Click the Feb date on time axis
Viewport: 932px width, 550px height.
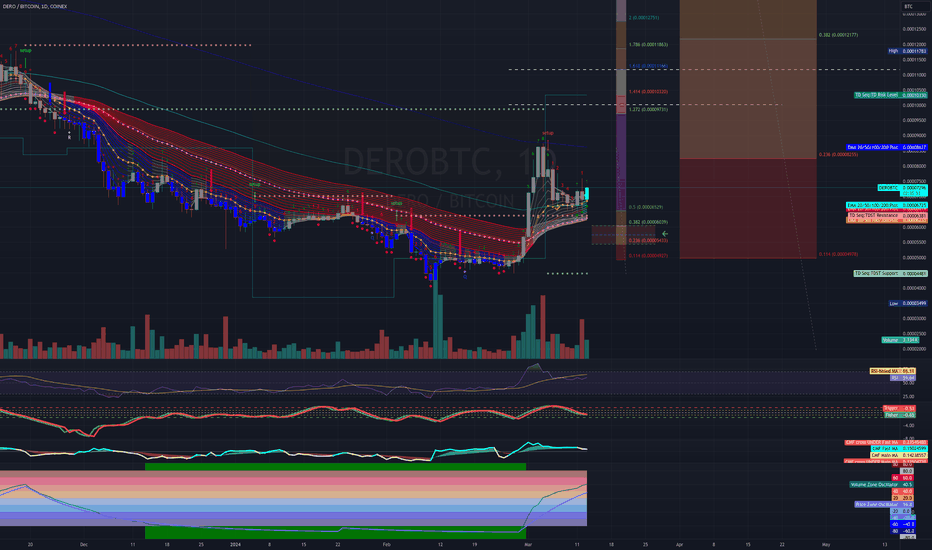386,544
